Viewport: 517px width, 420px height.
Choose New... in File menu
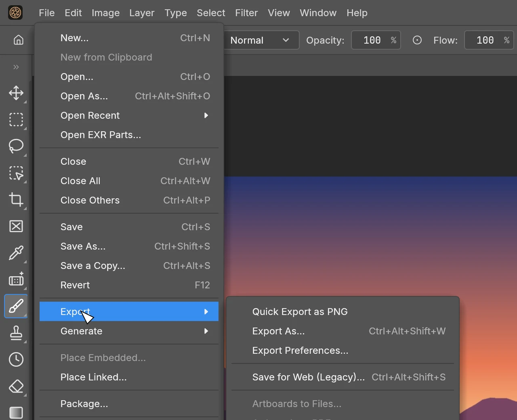pos(129,38)
